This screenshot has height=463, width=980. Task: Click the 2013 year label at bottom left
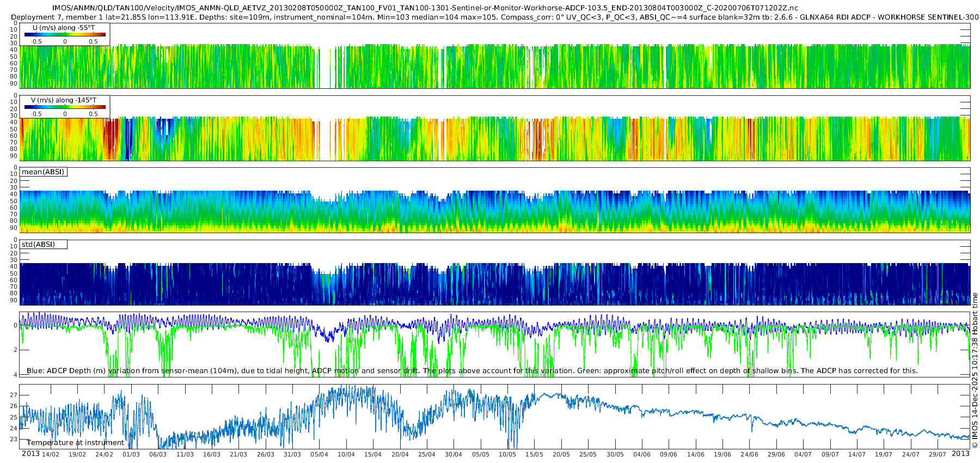tap(30, 454)
